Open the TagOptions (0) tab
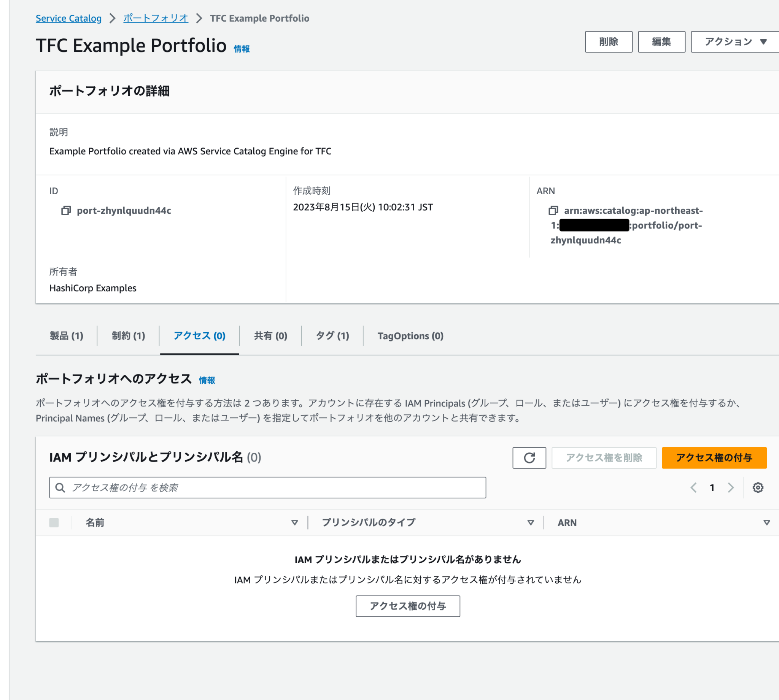The width and height of the screenshot is (779, 700). pyautogui.click(x=410, y=336)
